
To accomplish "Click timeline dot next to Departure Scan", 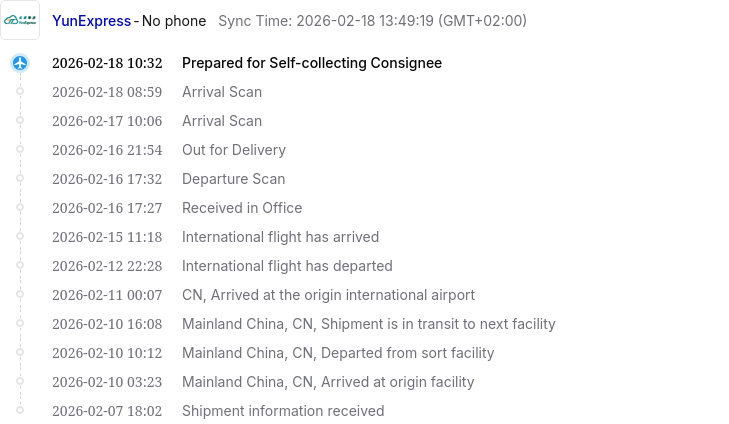I will tap(20, 179).
